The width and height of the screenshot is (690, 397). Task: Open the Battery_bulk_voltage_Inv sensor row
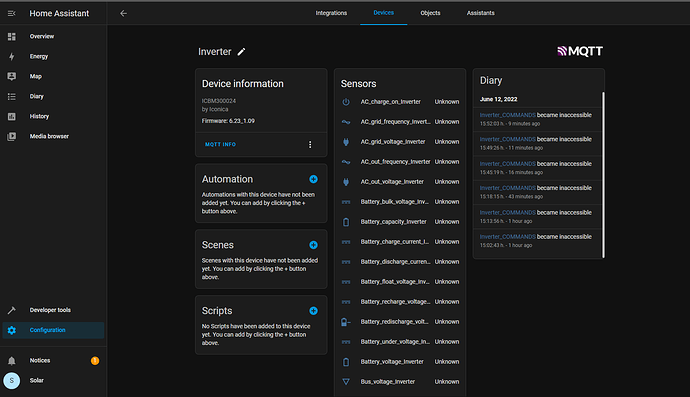click(x=400, y=202)
